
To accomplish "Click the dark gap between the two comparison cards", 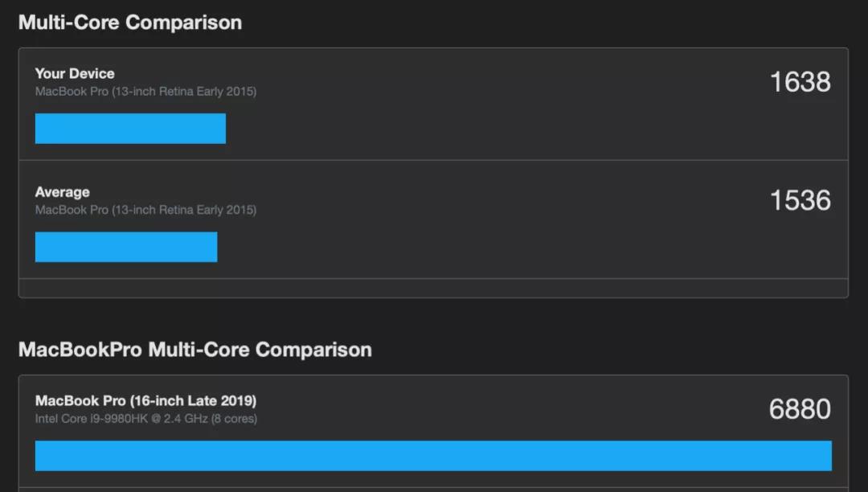I will tap(433, 318).
